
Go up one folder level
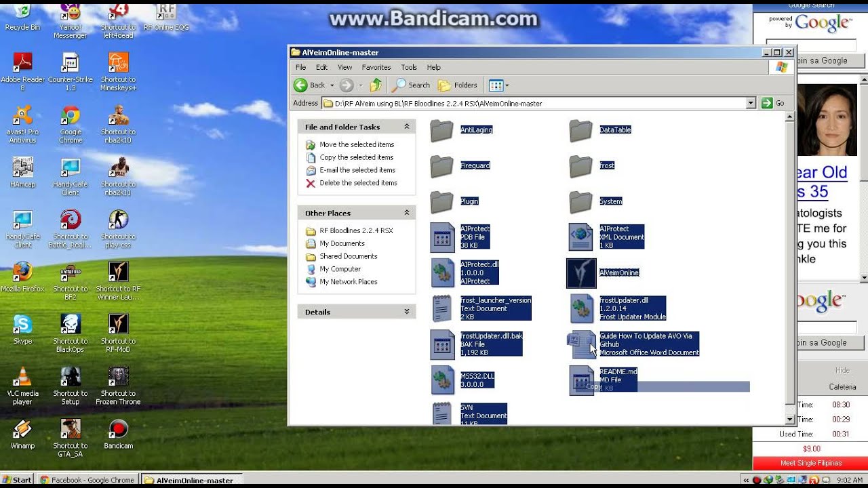[376, 85]
